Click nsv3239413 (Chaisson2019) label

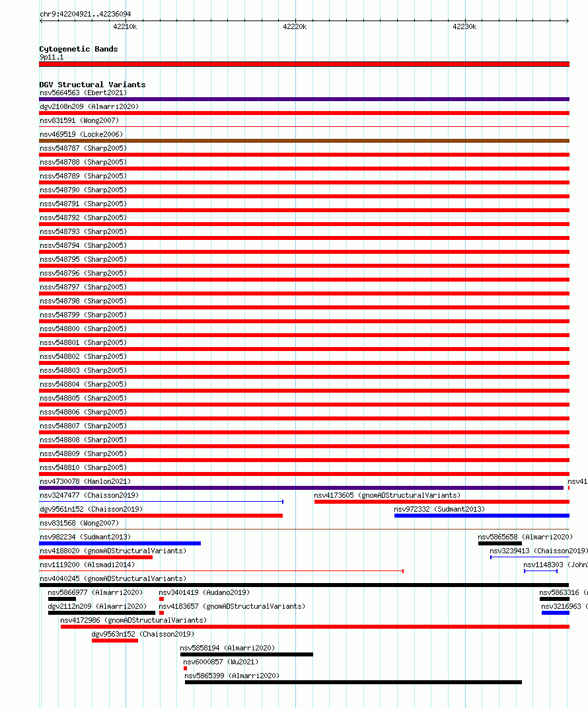click(x=539, y=551)
